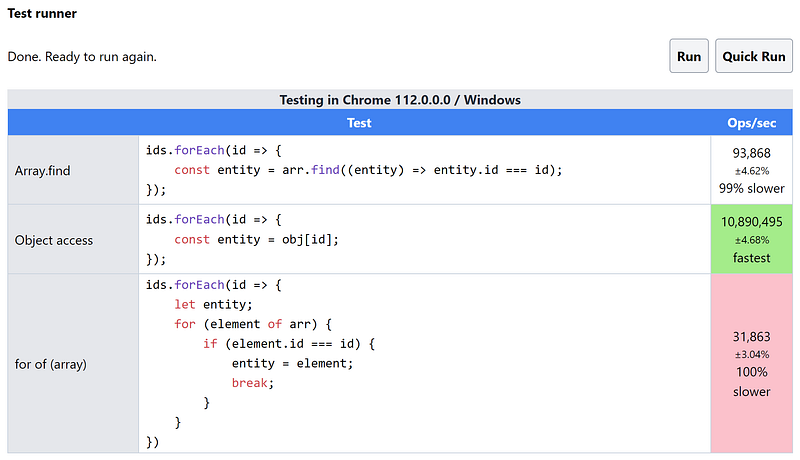The height and width of the screenshot is (460, 800).
Task: Click the ±4.62% margin value
Action: tap(752, 171)
